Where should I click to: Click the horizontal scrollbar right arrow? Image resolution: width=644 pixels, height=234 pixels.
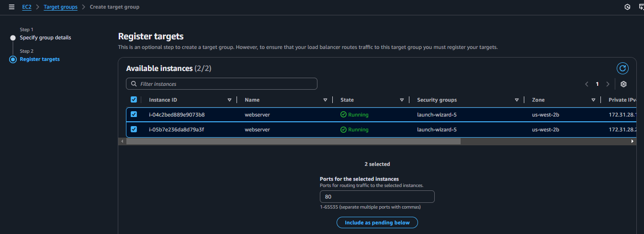633,141
